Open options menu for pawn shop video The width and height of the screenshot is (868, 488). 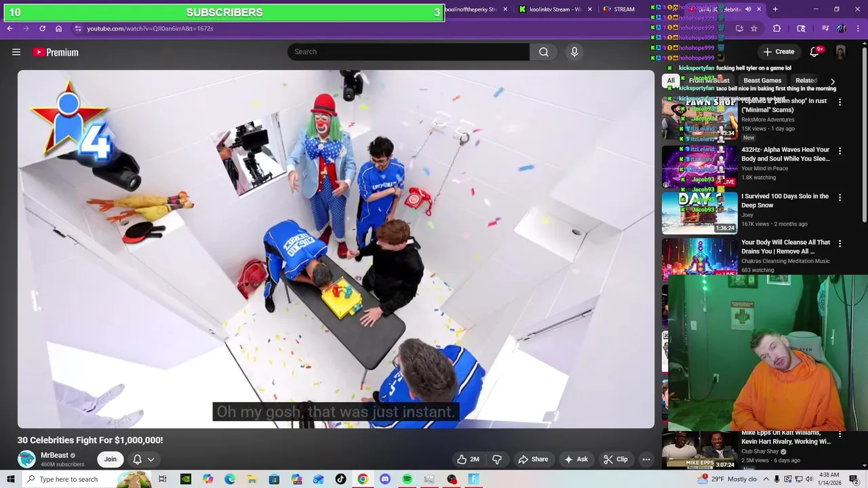(x=840, y=102)
